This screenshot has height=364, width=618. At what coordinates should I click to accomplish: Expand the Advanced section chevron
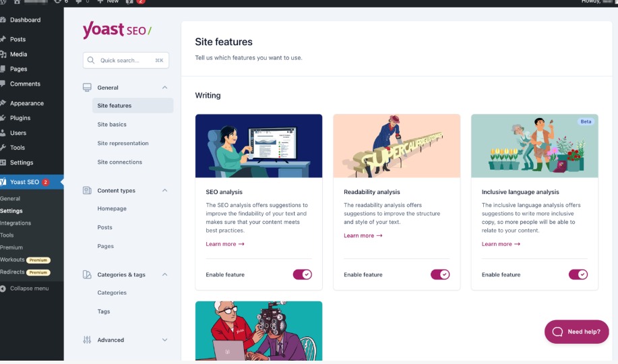click(x=164, y=340)
